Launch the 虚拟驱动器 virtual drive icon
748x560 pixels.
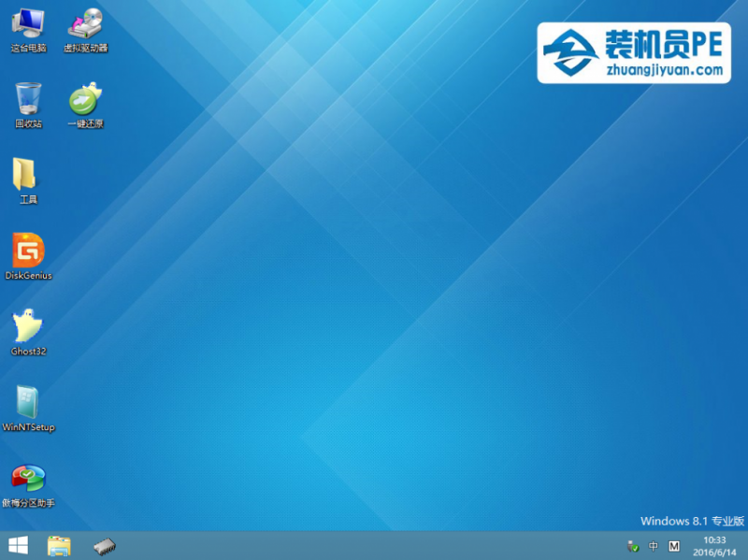(85, 28)
